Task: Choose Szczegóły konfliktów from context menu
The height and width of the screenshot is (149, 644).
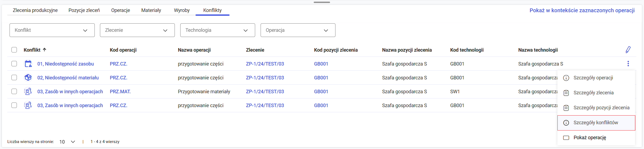Action: (x=596, y=123)
